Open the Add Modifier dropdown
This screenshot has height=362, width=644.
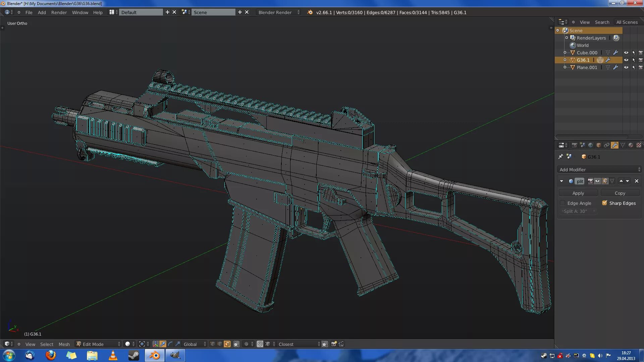point(599,170)
